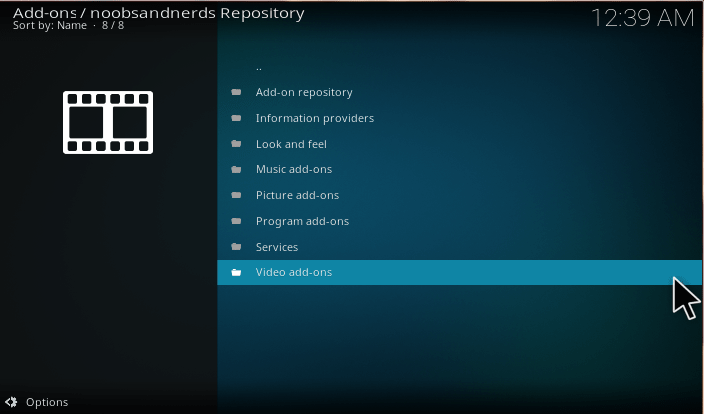Click the folder icon beside Look and feel
The width and height of the screenshot is (704, 414).
point(236,144)
